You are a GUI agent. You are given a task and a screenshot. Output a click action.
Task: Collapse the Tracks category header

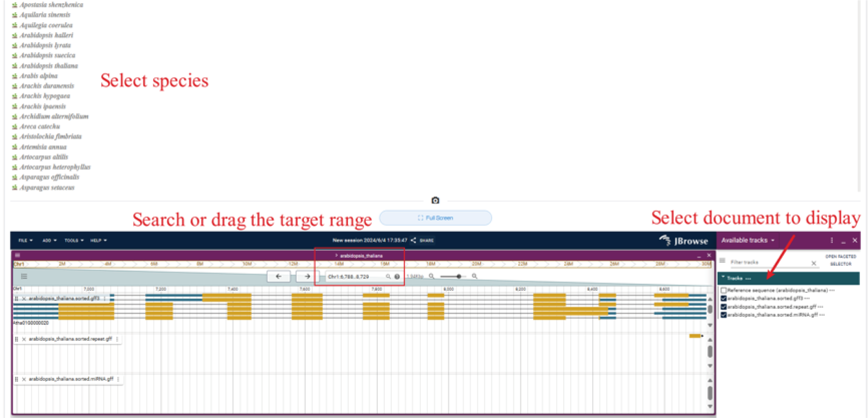point(735,278)
